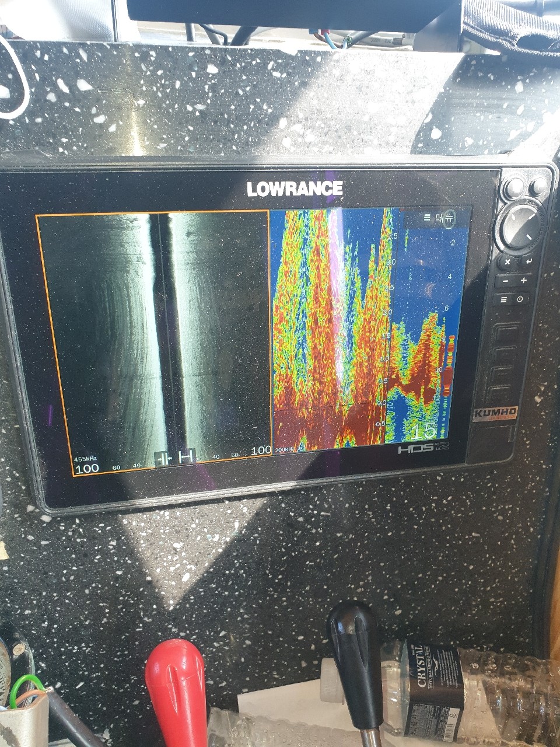Select the 200kHz sonar panel
This screenshot has width=560, height=747.
tap(330, 327)
